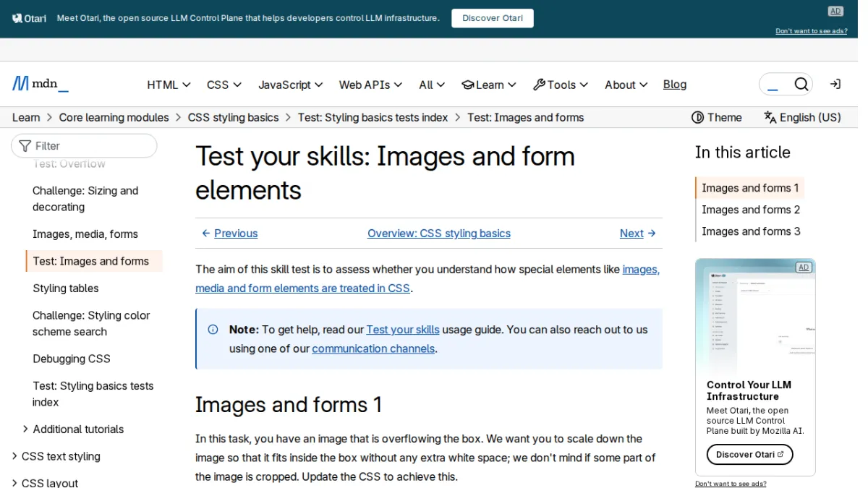Viewport: 868px width, 488px height.
Task: Open Challenge: Styling color scheme search item
Action: (x=91, y=324)
